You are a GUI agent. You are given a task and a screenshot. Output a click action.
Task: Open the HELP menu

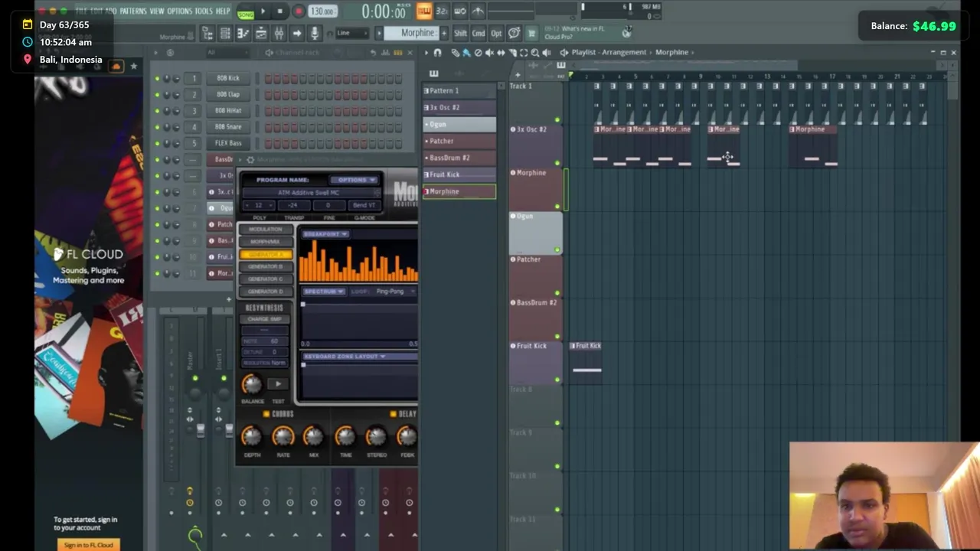223,11
